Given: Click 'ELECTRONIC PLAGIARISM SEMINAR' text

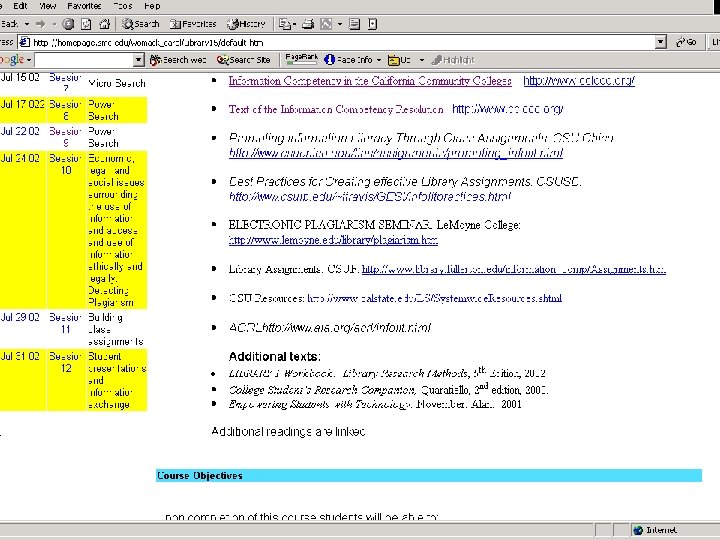Looking at the screenshot, I should click(x=330, y=225).
